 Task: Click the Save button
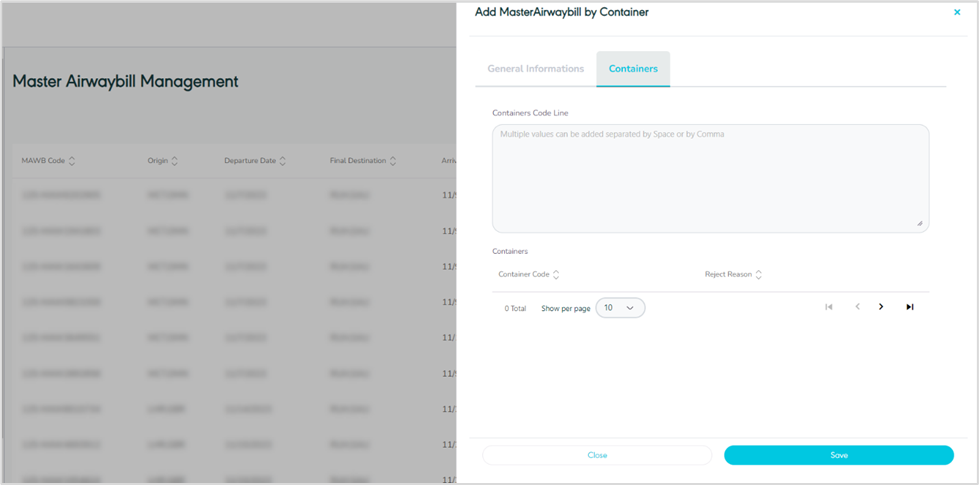pyautogui.click(x=838, y=455)
